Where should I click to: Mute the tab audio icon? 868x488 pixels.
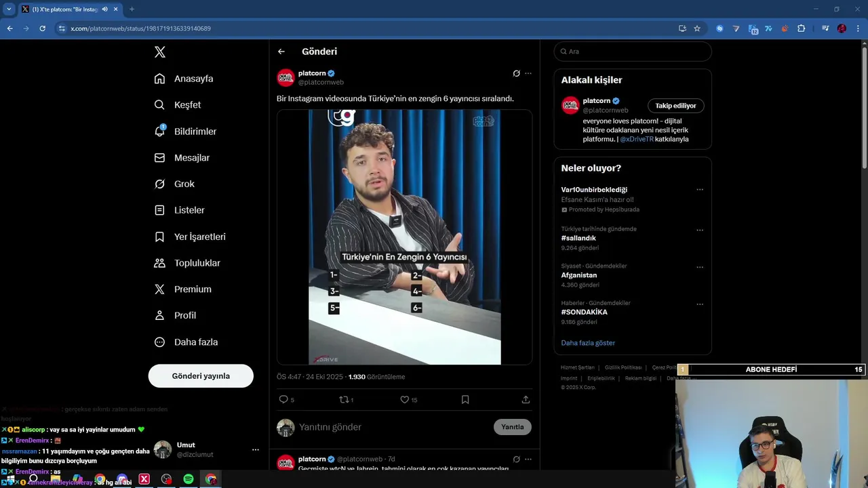point(104,9)
